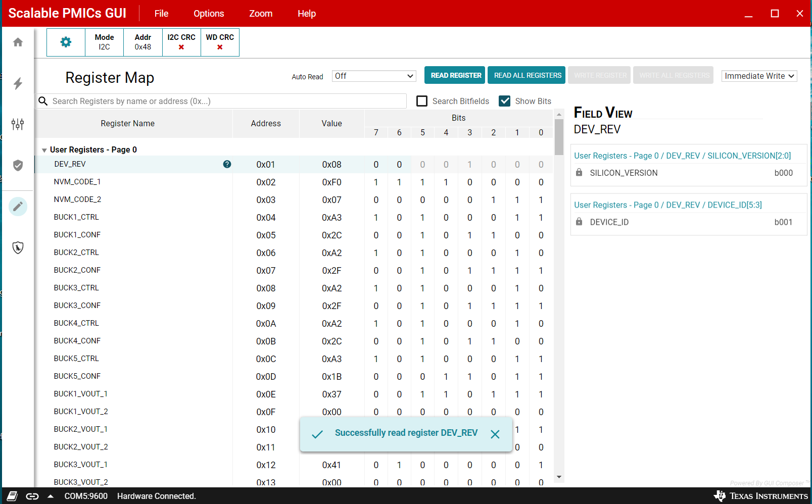Click the COM5:9600 status text
The width and height of the screenshot is (812, 504).
(x=86, y=496)
